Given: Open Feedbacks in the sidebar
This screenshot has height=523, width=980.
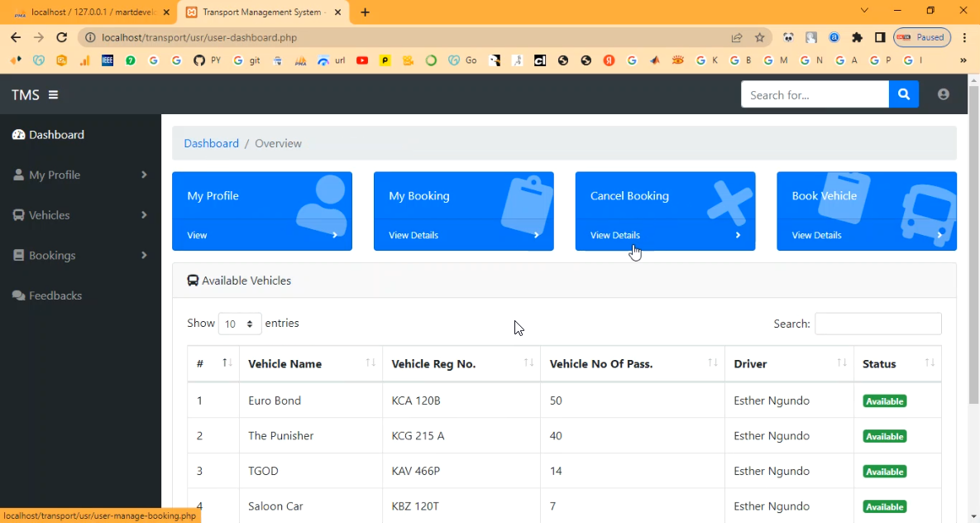Looking at the screenshot, I should pyautogui.click(x=55, y=295).
